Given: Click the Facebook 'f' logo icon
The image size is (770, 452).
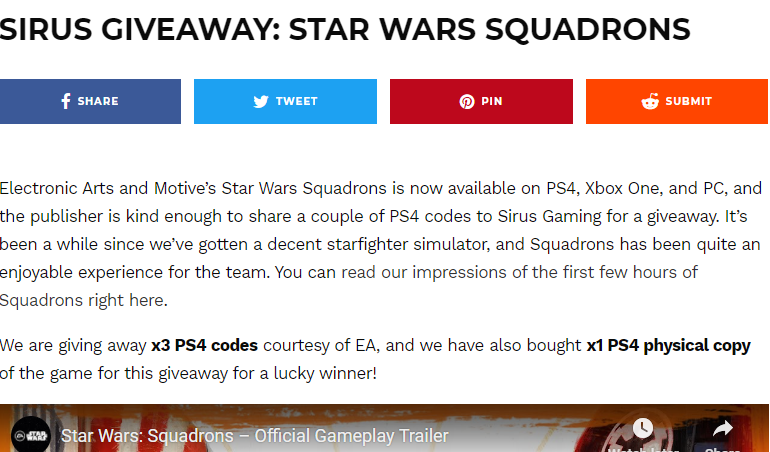Looking at the screenshot, I should pyautogui.click(x=66, y=101).
